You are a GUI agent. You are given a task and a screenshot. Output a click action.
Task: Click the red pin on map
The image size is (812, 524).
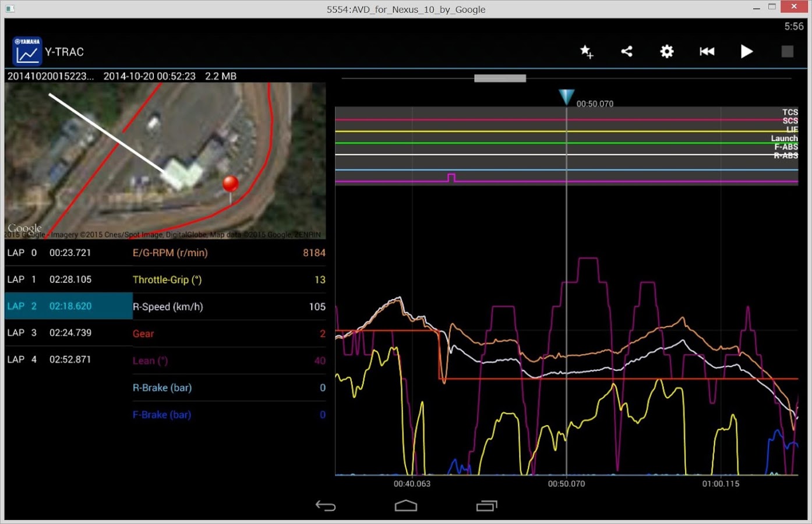pyautogui.click(x=231, y=185)
